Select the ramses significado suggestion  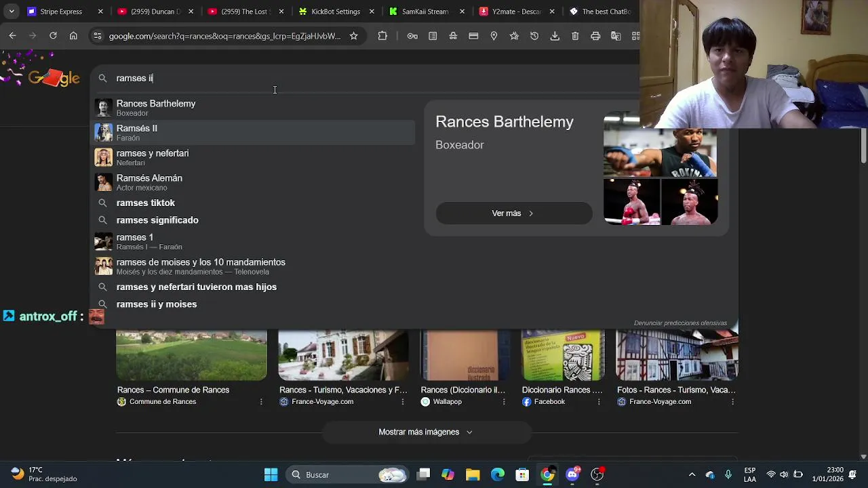[254, 220]
